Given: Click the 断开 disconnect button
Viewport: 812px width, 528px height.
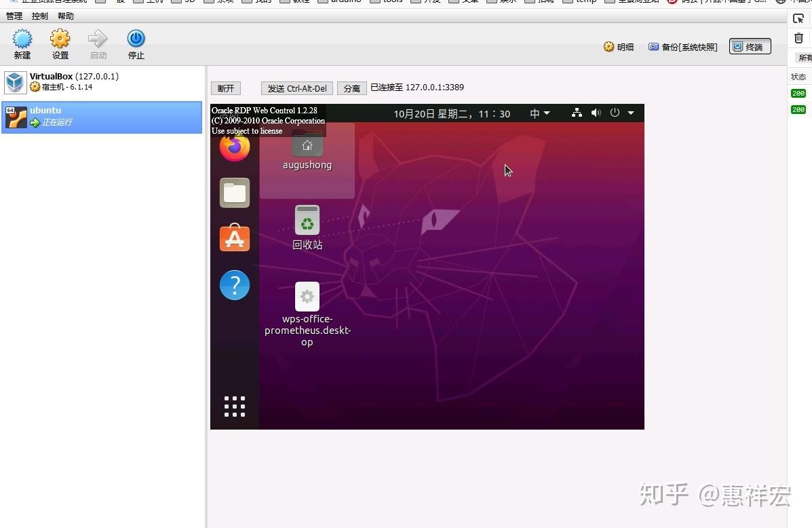Looking at the screenshot, I should click(x=225, y=88).
